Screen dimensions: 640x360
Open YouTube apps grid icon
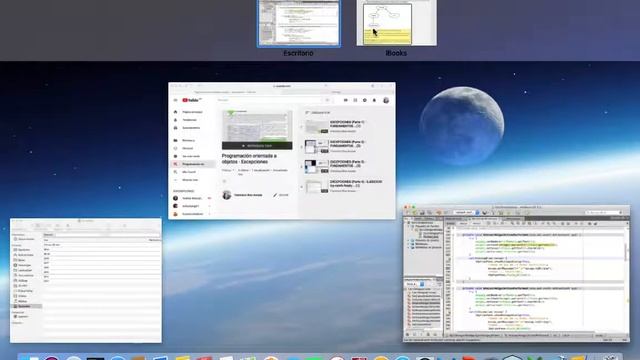pos(355,100)
